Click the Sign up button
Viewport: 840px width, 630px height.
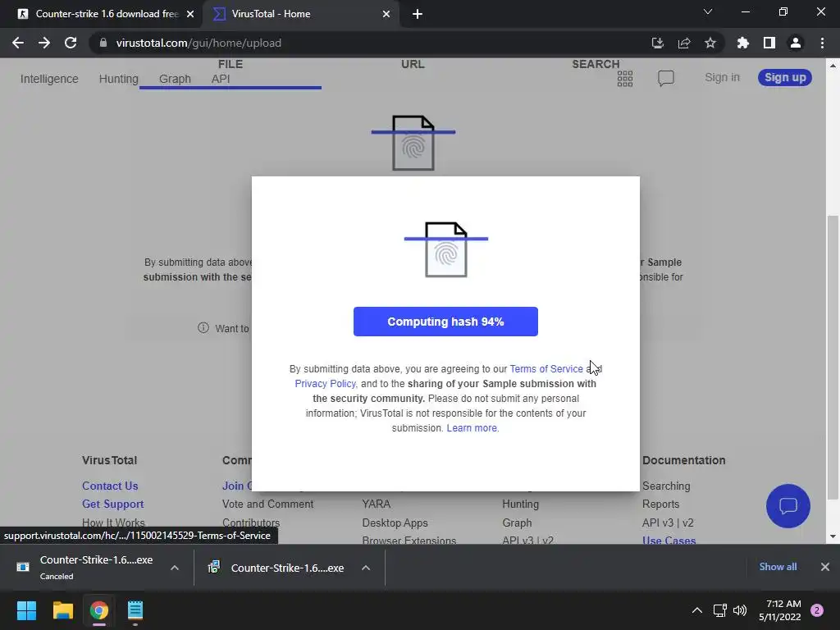[x=785, y=78]
